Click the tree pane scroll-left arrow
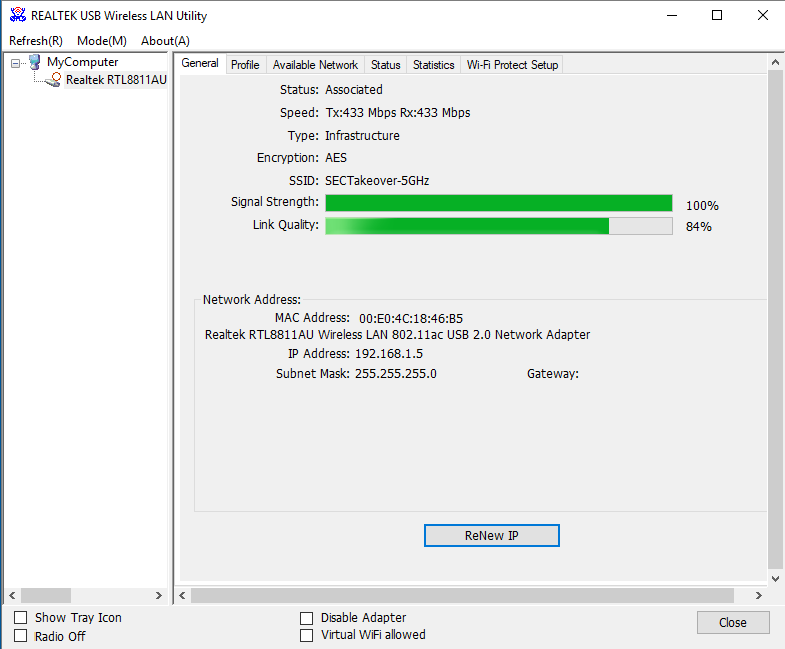Viewport: 785px width, 649px height. (x=13, y=595)
